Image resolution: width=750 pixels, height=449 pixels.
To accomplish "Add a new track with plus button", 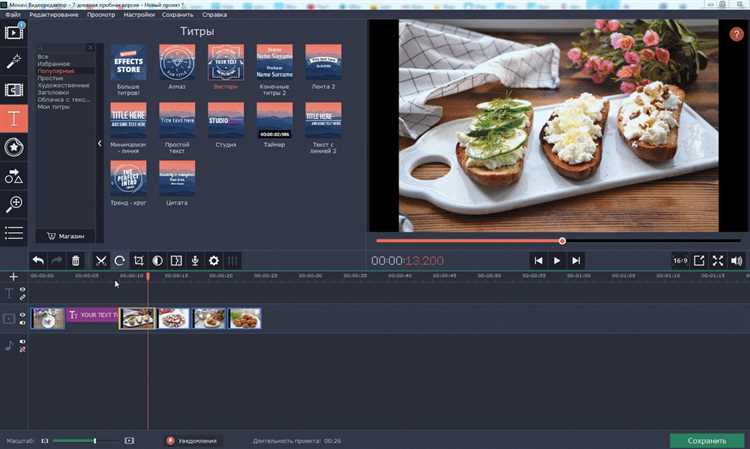I will tap(13, 276).
